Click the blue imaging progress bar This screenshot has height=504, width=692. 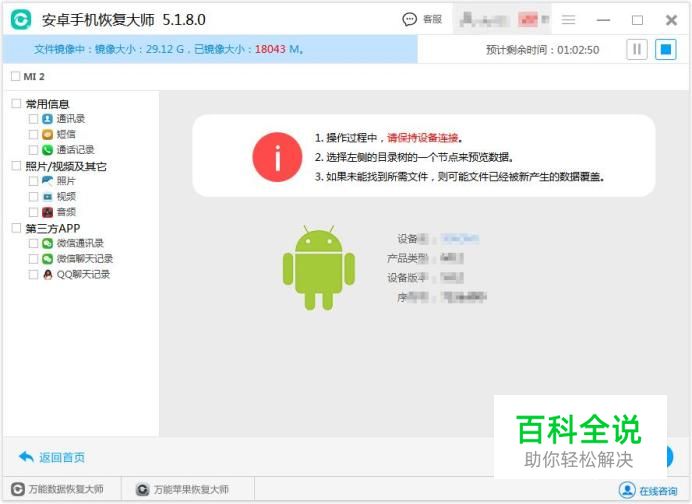click(210, 49)
